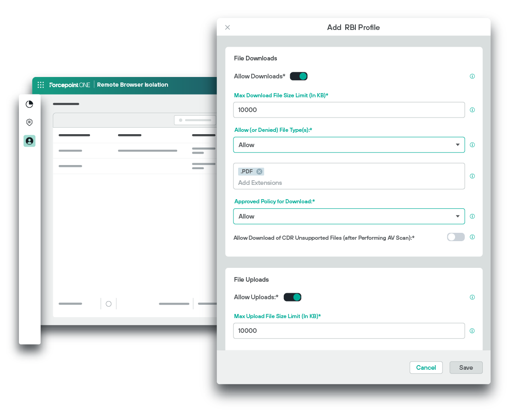Save the RBI profile
The width and height of the screenshot is (510, 420).
click(x=466, y=368)
